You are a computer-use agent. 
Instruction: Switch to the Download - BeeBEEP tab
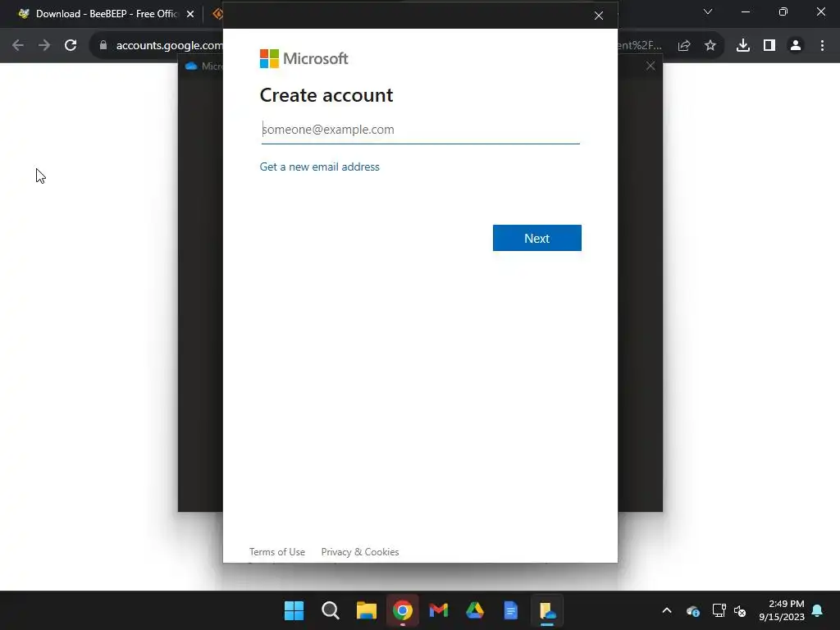106,14
